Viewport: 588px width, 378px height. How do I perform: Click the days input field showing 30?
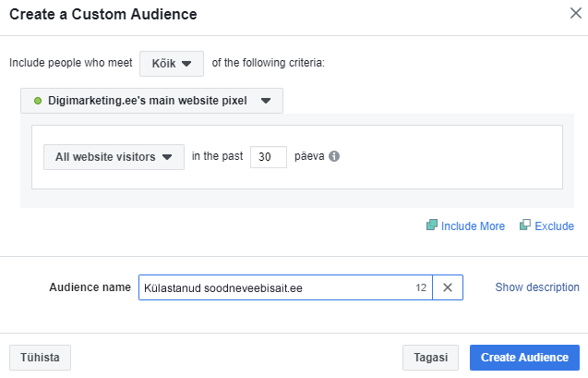[268, 157]
